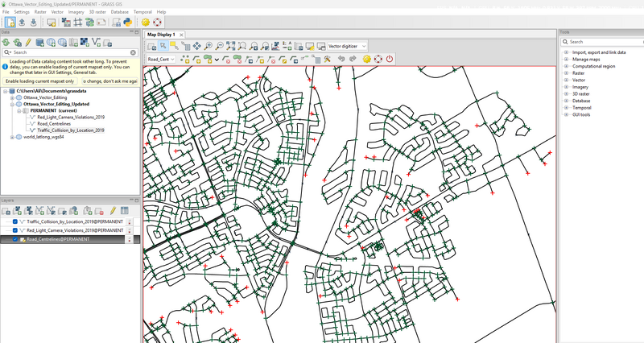
Task: Import vector data in Data toolbar
Action: 96,42
